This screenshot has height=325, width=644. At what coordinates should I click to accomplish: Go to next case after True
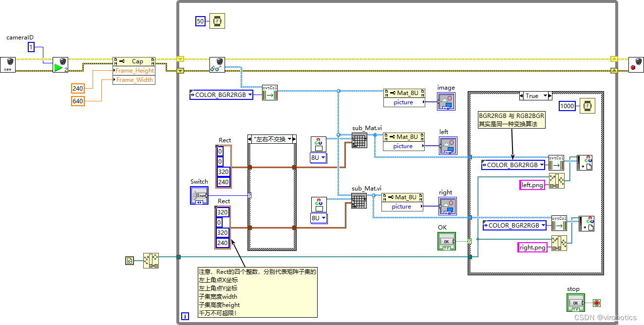click(x=551, y=96)
